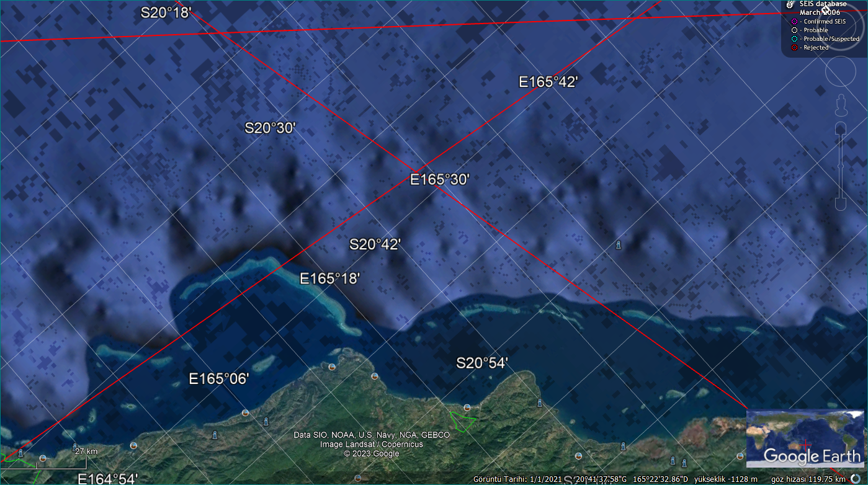Screen dimensions: 868x485
Task: Open info placemark at the far-left coastline edge
Action: pyautogui.click(x=21, y=453)
